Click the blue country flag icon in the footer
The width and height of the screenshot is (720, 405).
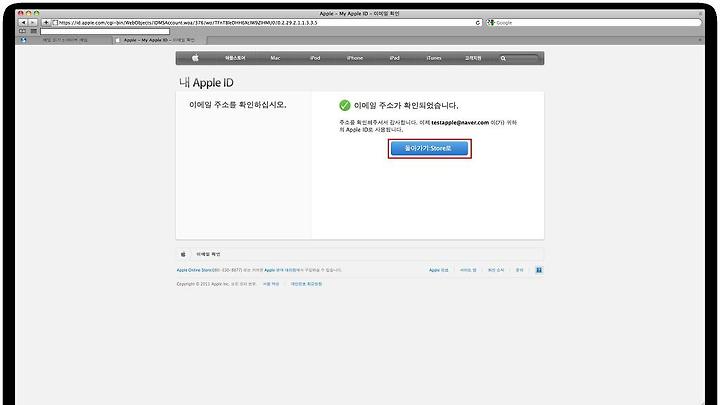pyautogui.click(x=539, y=270)
